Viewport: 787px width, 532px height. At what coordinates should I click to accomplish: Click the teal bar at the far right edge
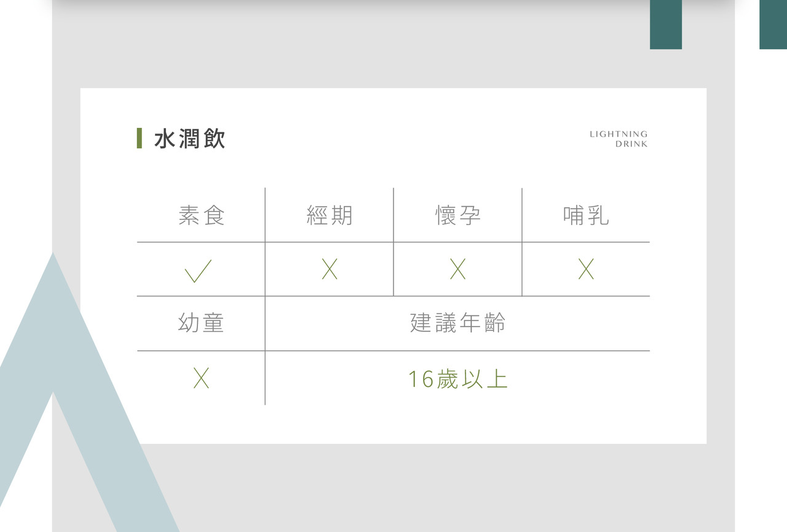tap(773, 23)
